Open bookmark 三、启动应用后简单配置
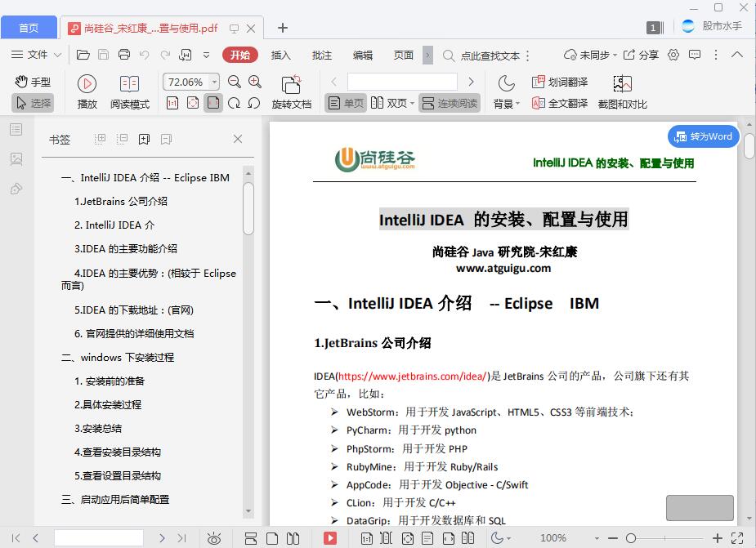This screenshot has height=548, width=756. 115,499
